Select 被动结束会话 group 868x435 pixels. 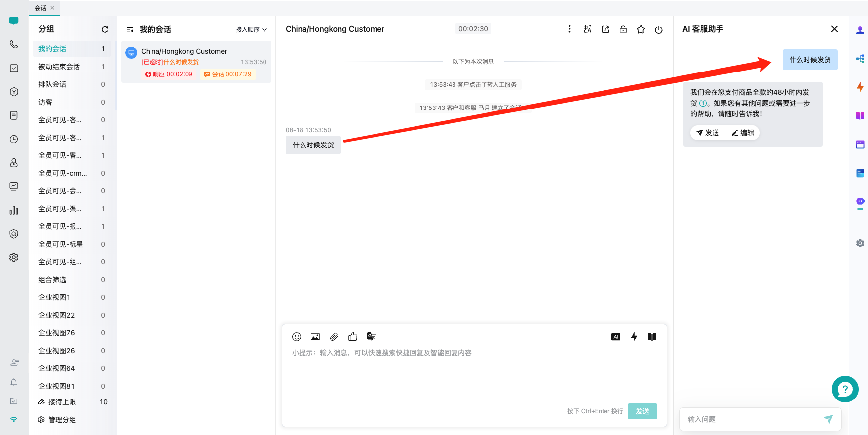[72, 67]
